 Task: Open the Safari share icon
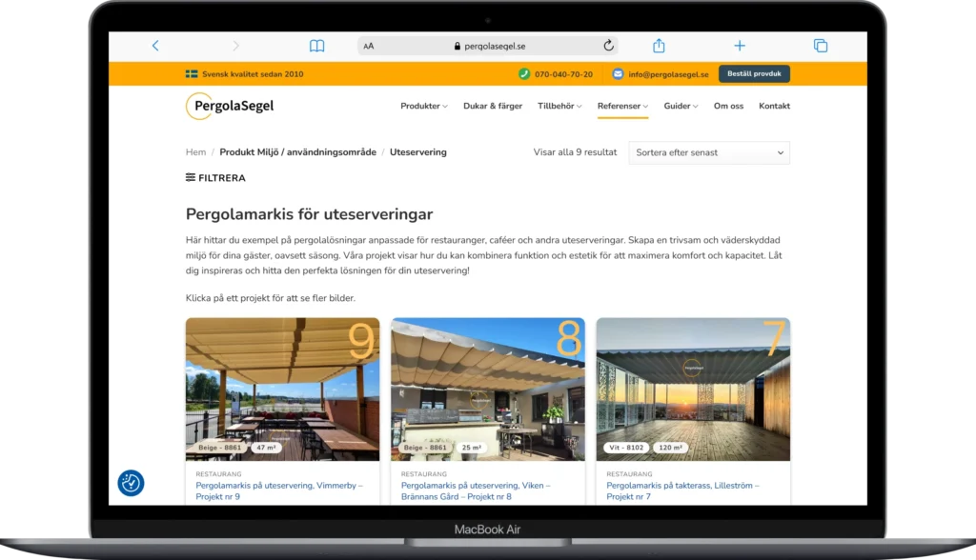[x=658, y=45]
